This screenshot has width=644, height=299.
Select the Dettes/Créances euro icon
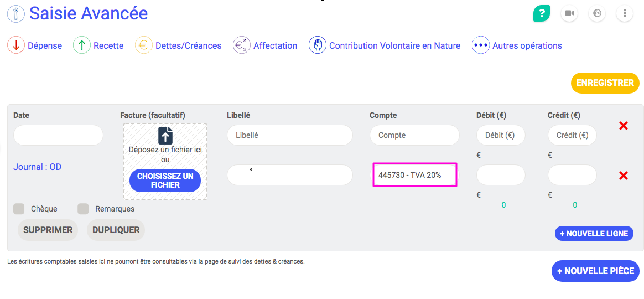coord(144,45)
